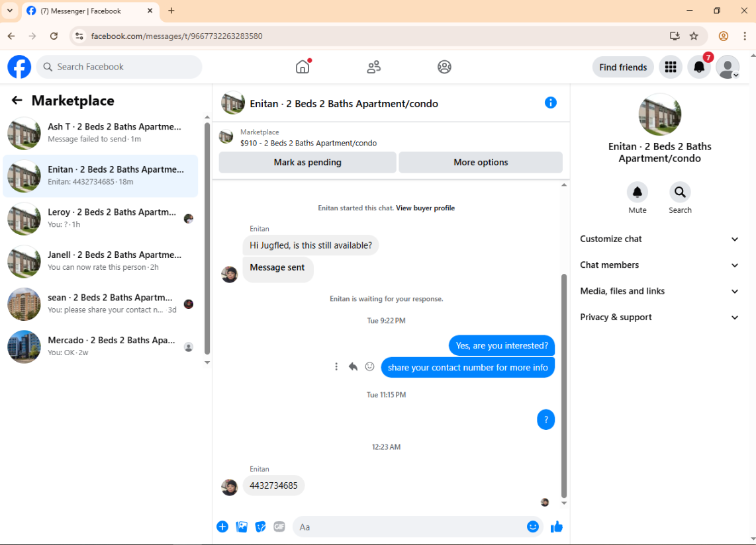Choose a sticker
The image size is (756, 545).
tap(260, 526)
